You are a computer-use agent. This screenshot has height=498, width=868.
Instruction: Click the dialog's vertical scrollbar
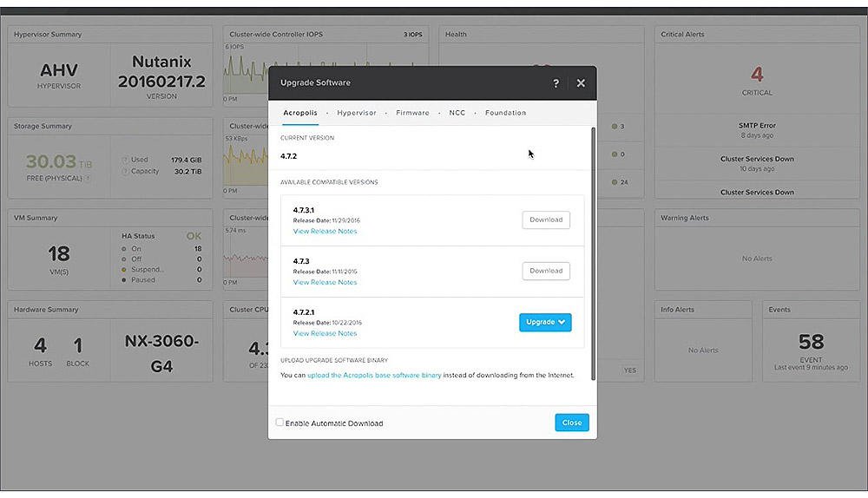click(x=594, y=254)
